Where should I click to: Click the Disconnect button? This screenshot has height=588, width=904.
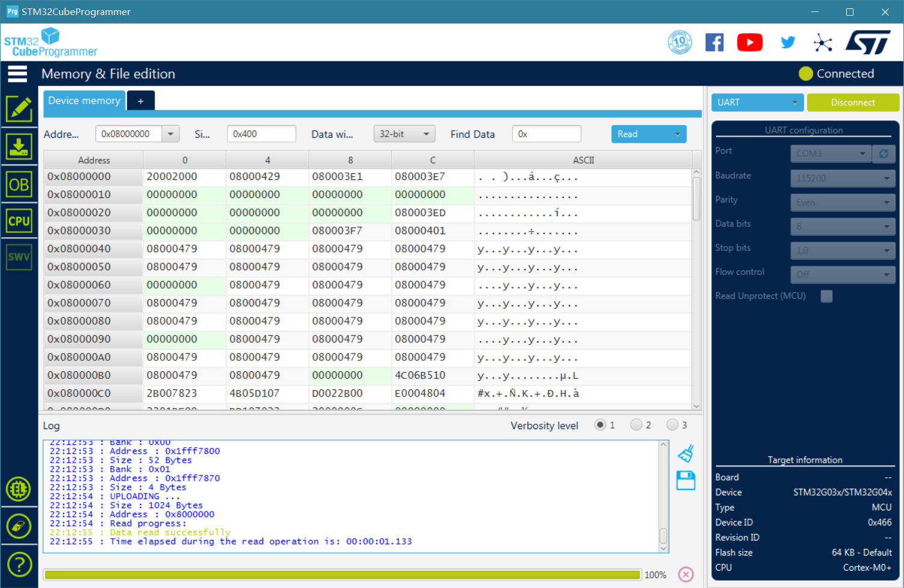[x=853, y=102]
